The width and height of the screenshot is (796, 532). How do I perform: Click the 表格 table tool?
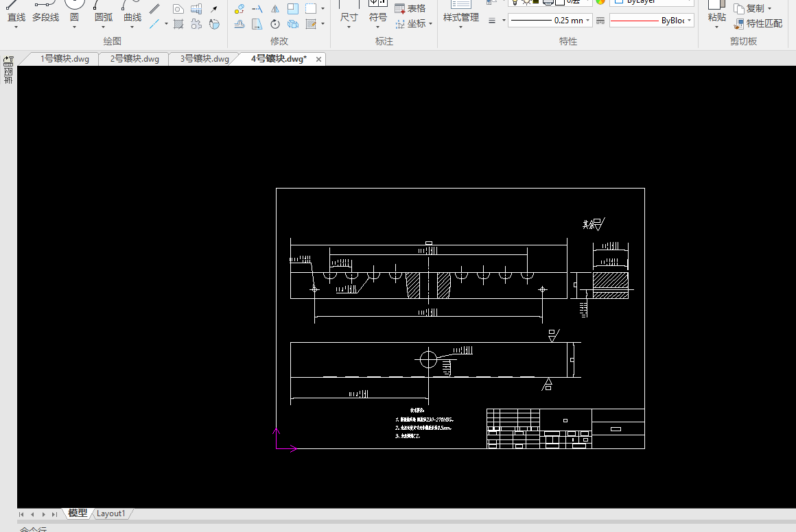[x=410, y=9]
